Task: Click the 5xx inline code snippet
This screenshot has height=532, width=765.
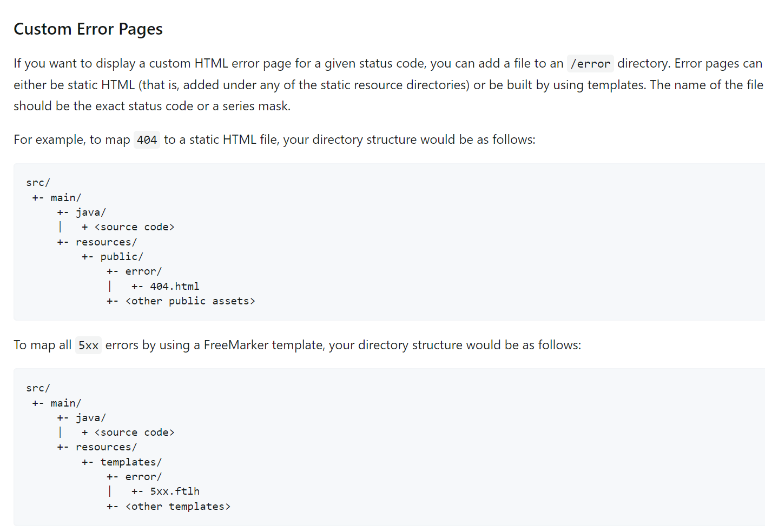Action: click(x=88, y=345)
